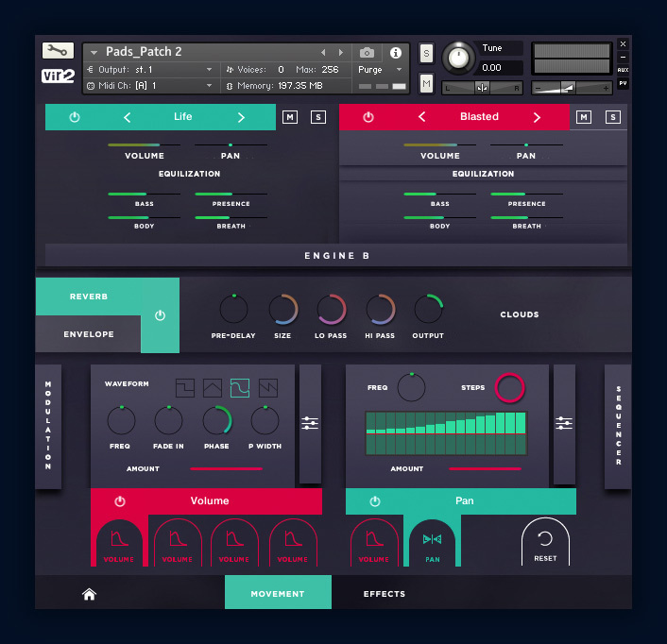Select third Volume target slot under Volume
Screen dimensions: 667x644
(x=234, y=543)
